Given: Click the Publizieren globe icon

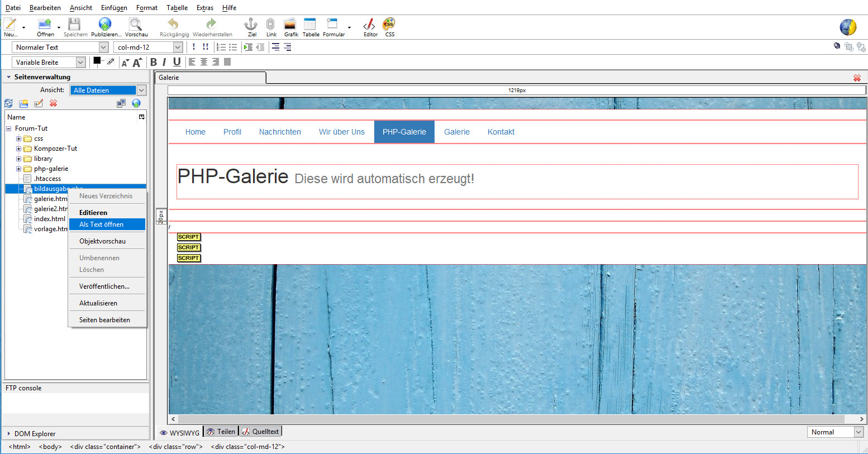Looking at the screenshot, I should coord(105,24).
